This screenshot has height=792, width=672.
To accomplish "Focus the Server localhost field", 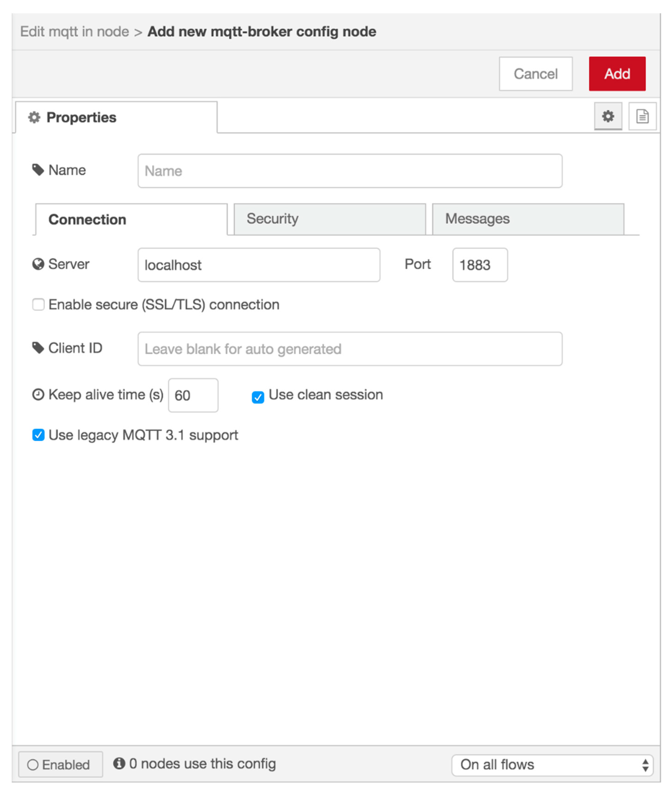I will point(259,265).
